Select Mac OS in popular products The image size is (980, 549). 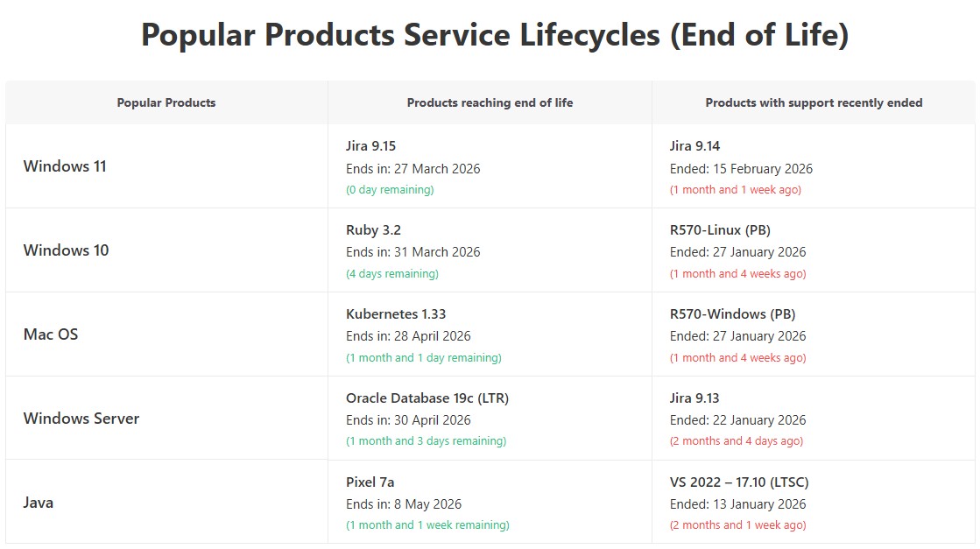click(x=51, y=334)
